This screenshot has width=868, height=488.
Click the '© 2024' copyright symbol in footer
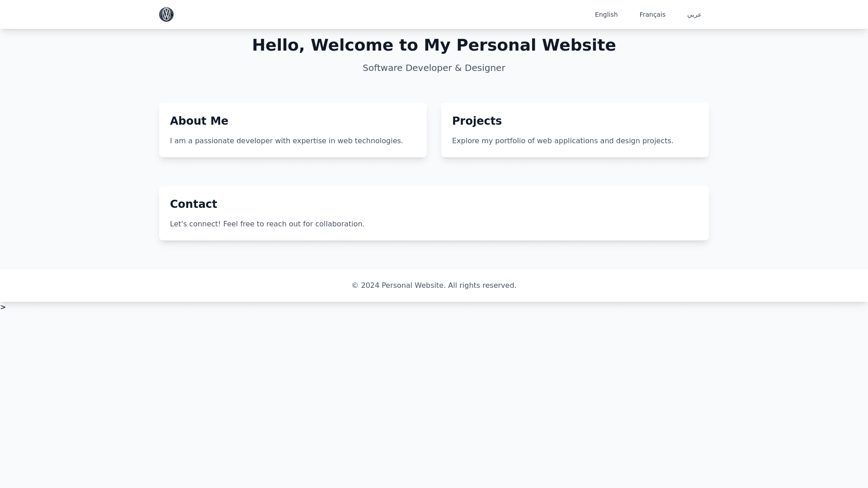[x=355, y=286]
